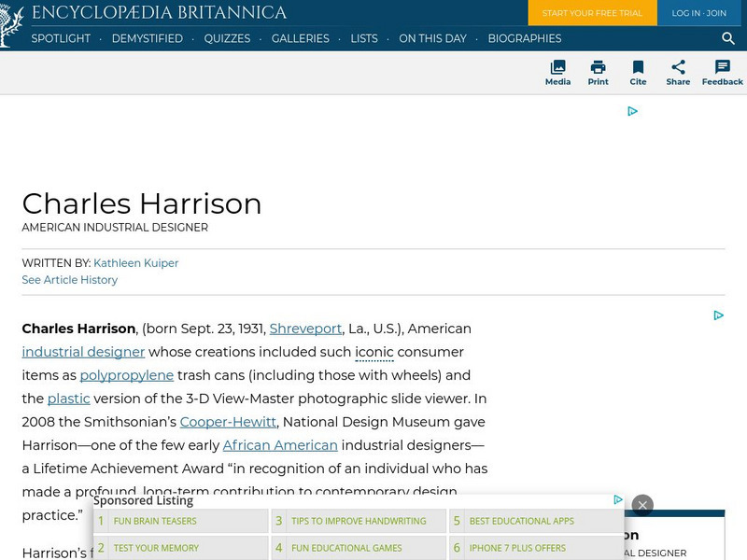Open the QUIZZES section

point(227,39)
